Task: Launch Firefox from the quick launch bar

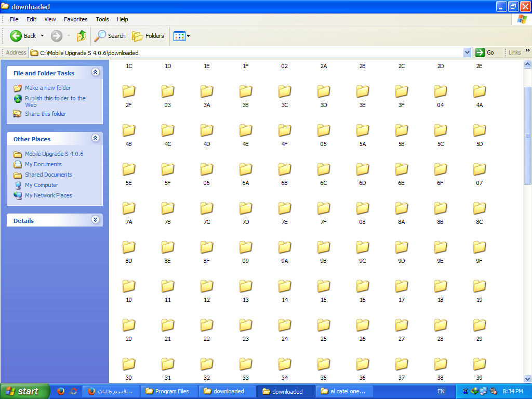Action: [x=61, y=391]
